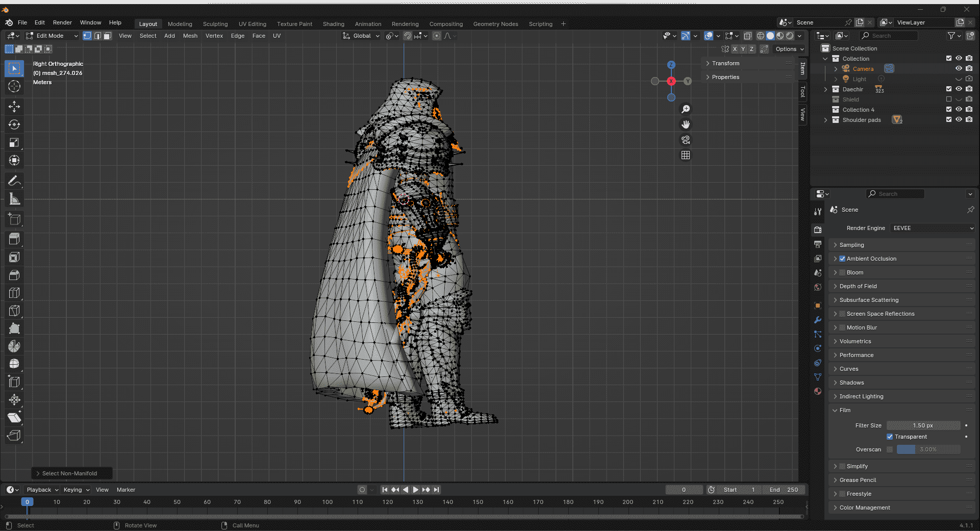Uncheck the Transparent film option
The height and width of the screenshot is (531, 980).
pos(890,437)
